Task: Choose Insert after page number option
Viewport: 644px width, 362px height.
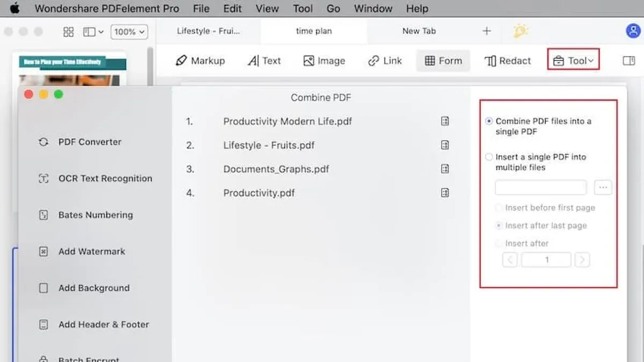Action: (499, 243)
